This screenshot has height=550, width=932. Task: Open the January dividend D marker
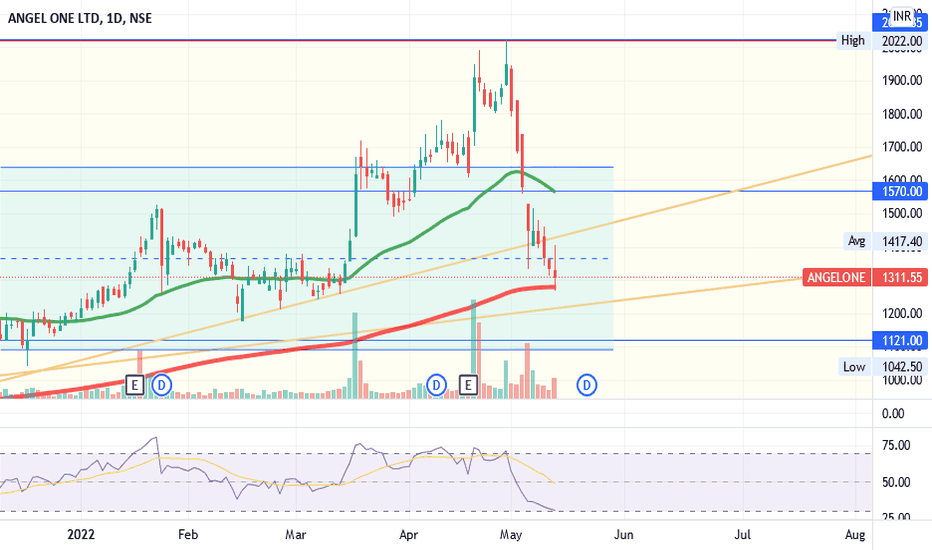pos(162,385)
